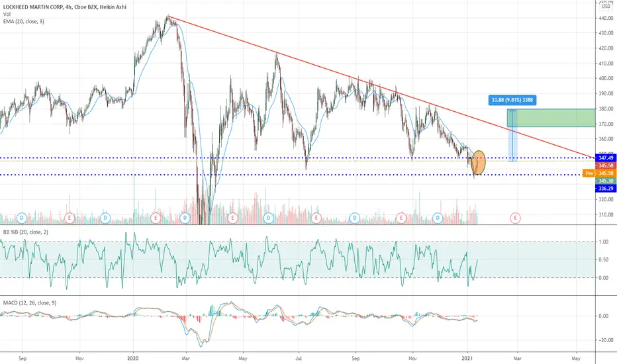Click the 400.00 price scale value
Image resolution: width=617 pixels, height=364 pixels.
pos(606,78)
